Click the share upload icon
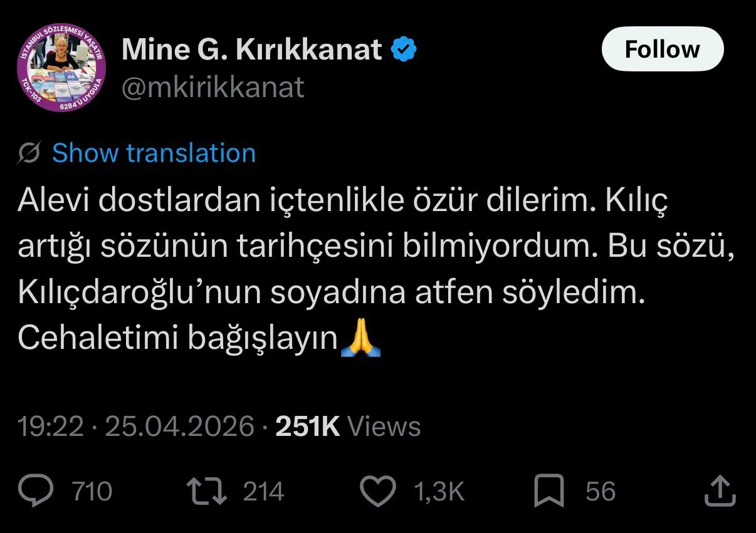Screen dimensions: 756x533 click(x=719, y=492)
